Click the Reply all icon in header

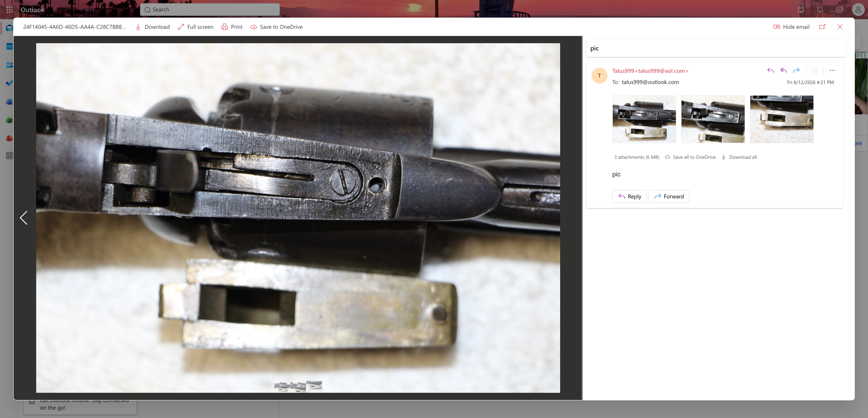[783, 70]
